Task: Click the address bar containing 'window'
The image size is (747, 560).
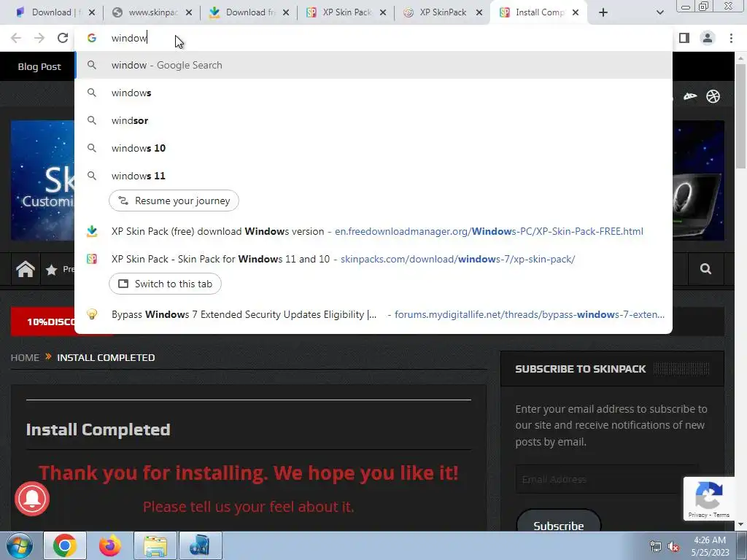Action: pos(373,38)
